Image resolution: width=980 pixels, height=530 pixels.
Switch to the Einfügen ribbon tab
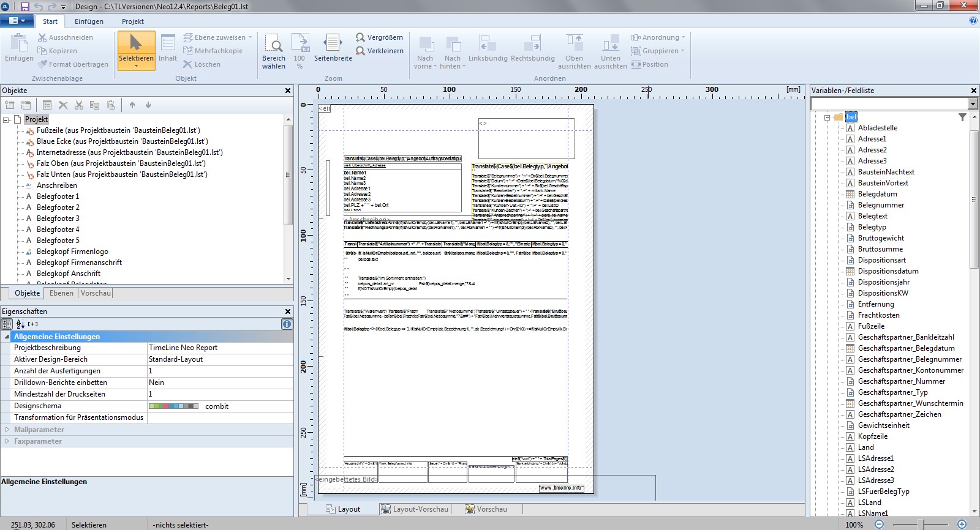click(89, 21)
